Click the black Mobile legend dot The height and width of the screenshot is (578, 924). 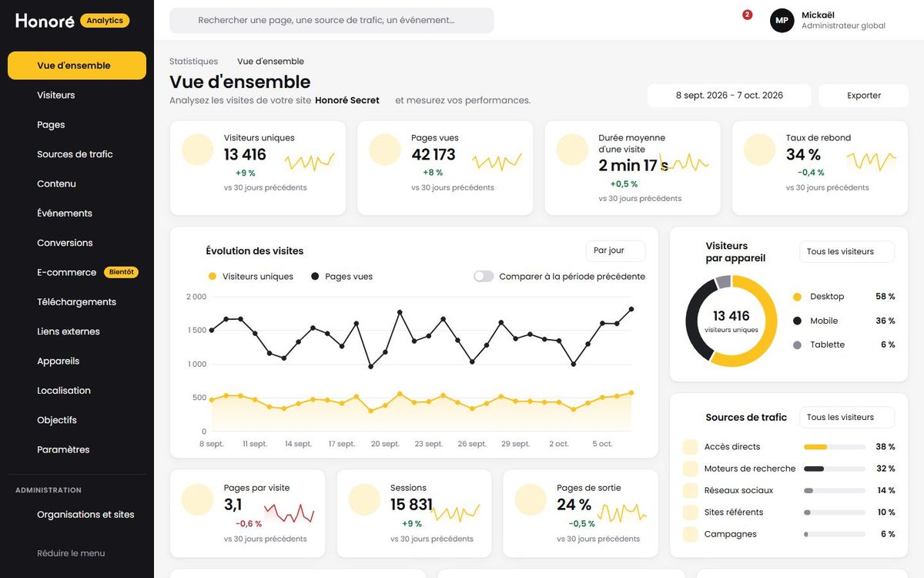797,321
